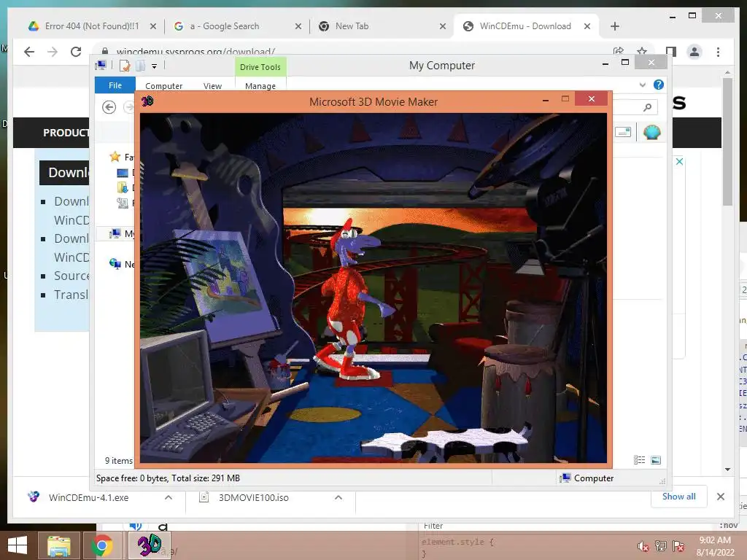
Task: Click Chrome's back navigation arrow
Action: click(29, 52)
